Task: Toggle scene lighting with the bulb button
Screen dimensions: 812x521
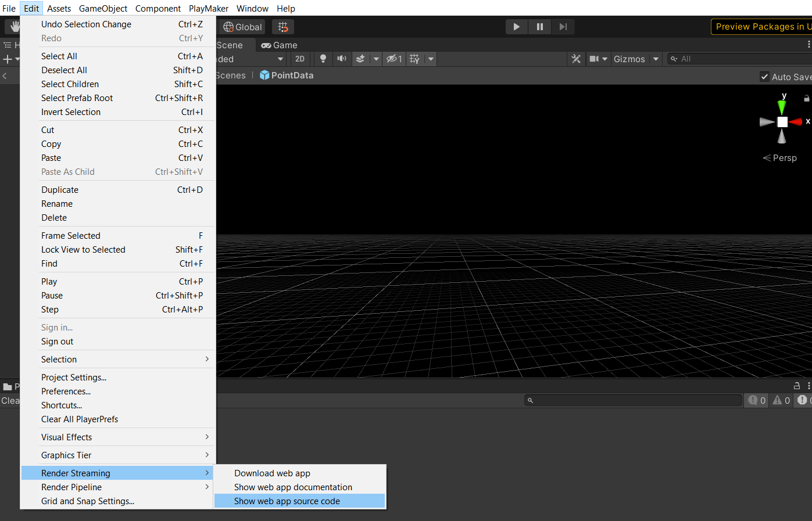Action: pos(323,59)
